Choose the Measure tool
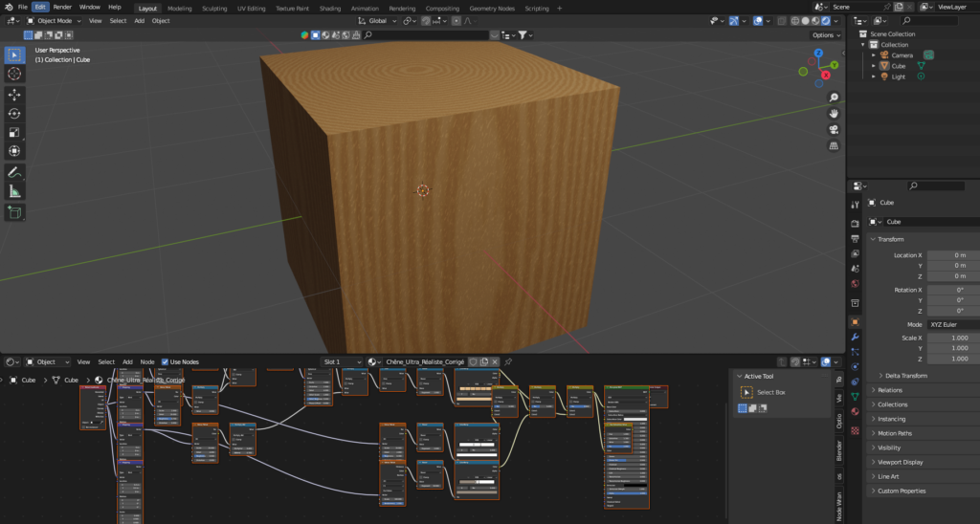The image size is (980, 524). (x=15, y=191)
